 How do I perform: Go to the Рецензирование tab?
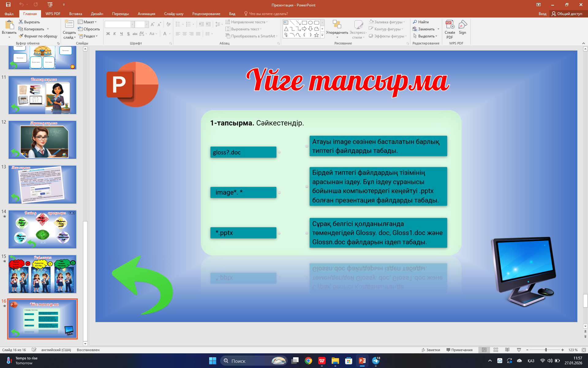click(206, 13)
